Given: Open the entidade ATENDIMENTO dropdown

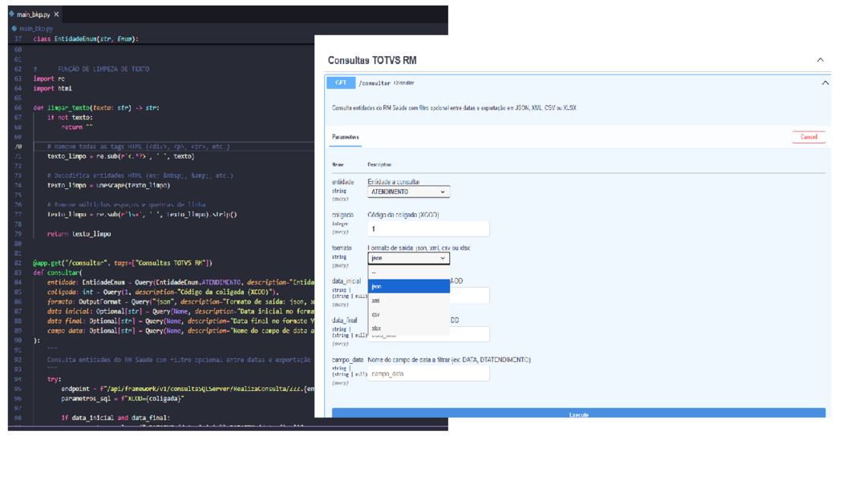Looking at the screenshot, I should click(409, 192).
